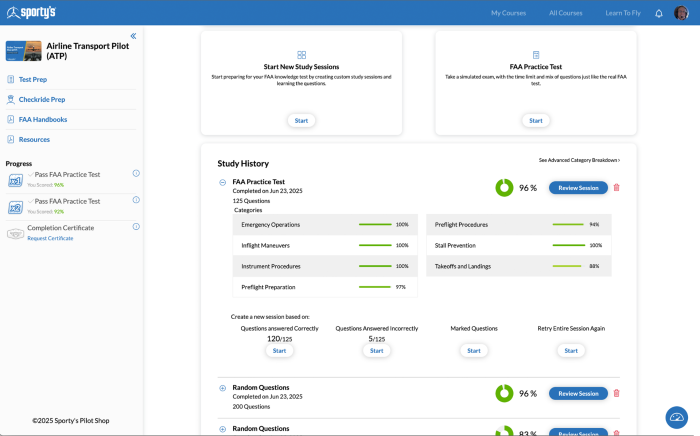
Task: Click the notification bell icon
Action: click(659, 13)
